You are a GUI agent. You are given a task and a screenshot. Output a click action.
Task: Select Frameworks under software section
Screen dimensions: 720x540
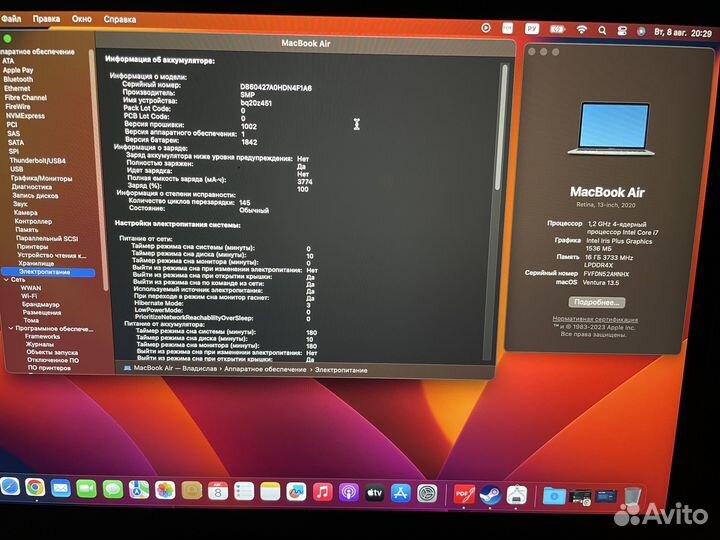pyautogui.click(x=42, y=337)
